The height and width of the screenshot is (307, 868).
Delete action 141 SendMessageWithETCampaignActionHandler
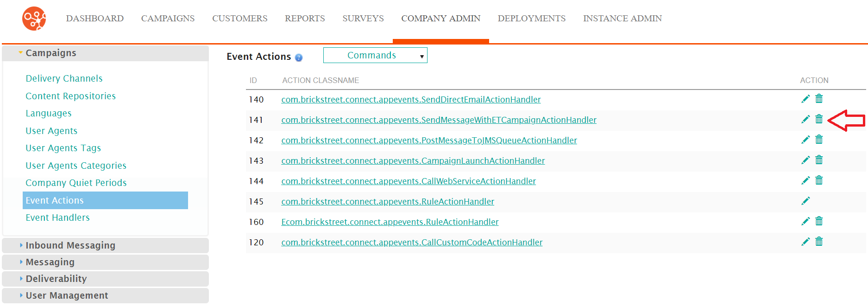tap(819, 119)
